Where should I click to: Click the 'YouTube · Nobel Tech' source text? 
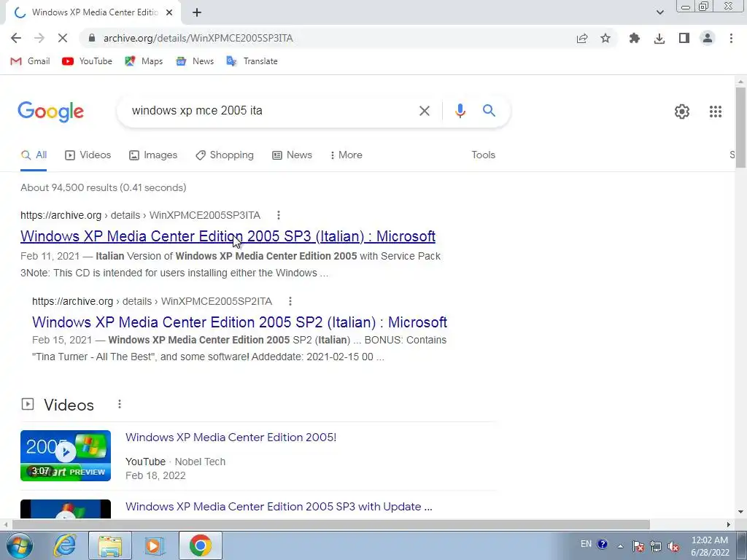[175, 462]
